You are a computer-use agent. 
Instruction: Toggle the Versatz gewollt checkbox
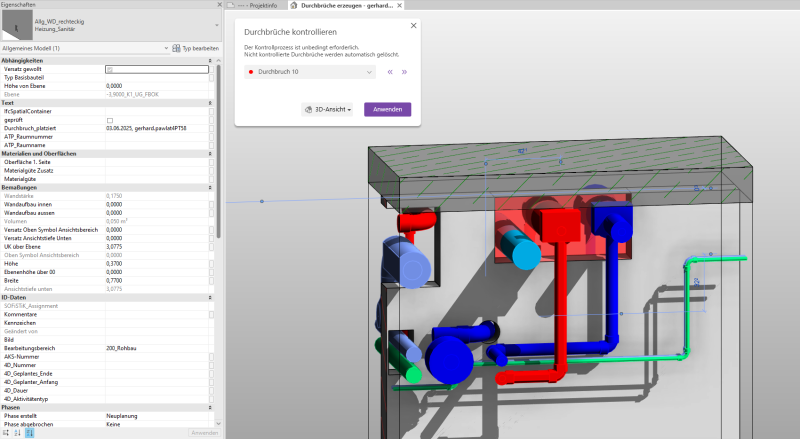(x=110, y=69)
